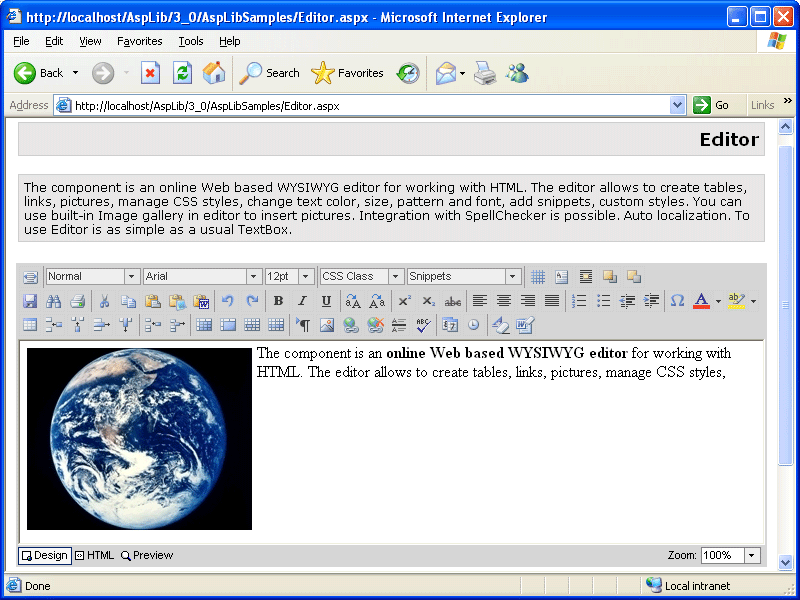Click the Print icon in editor toolbar

pos(77,301)
